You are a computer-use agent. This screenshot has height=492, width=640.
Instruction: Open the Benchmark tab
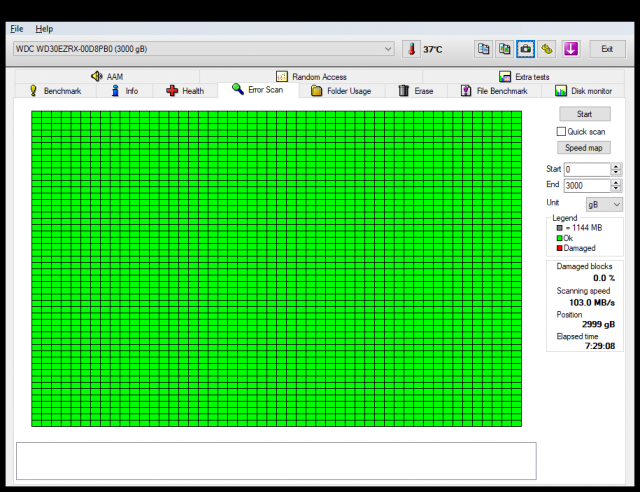[x=55, y=91]
